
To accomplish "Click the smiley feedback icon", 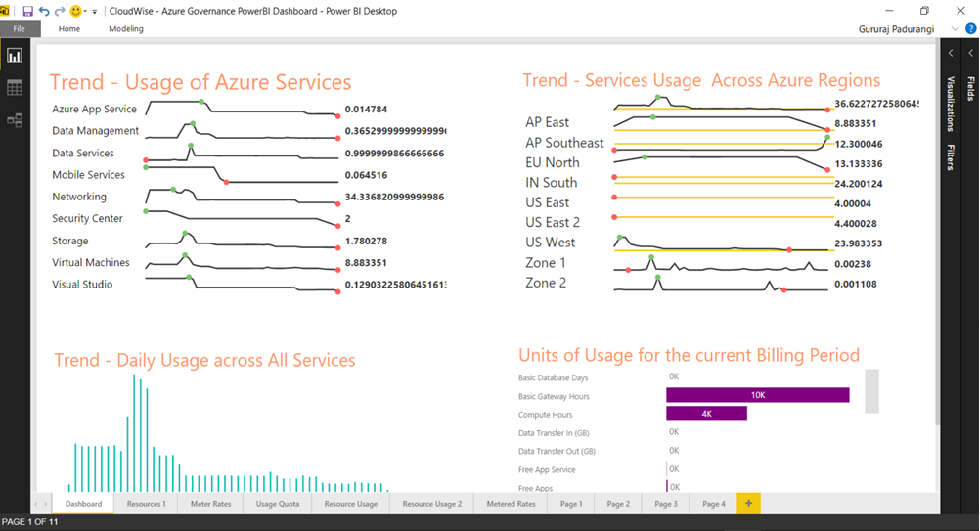I will pyautogui.click(x=75, y=11).
